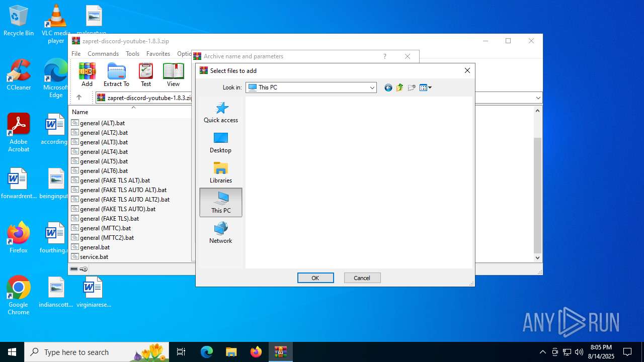Viewport: 644px width, 362px height.
Task: Click volume icon in system tray
Action: [579, 352]
